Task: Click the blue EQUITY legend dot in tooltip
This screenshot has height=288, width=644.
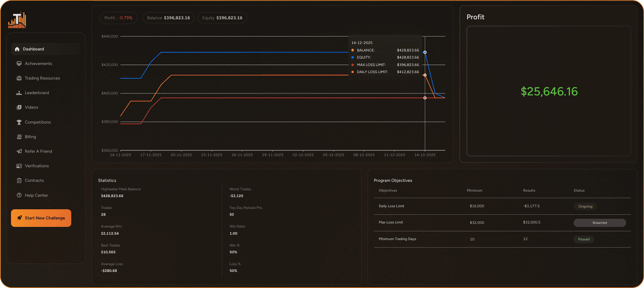Action: [353, 57]
